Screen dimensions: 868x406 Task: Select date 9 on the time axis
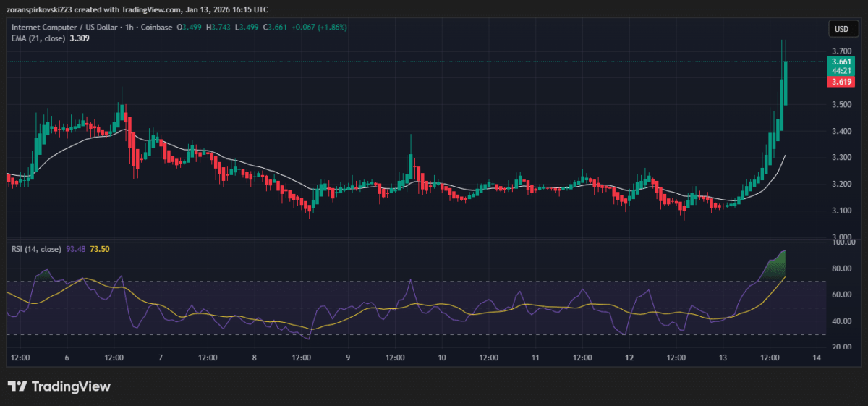[x=349, y=358]
